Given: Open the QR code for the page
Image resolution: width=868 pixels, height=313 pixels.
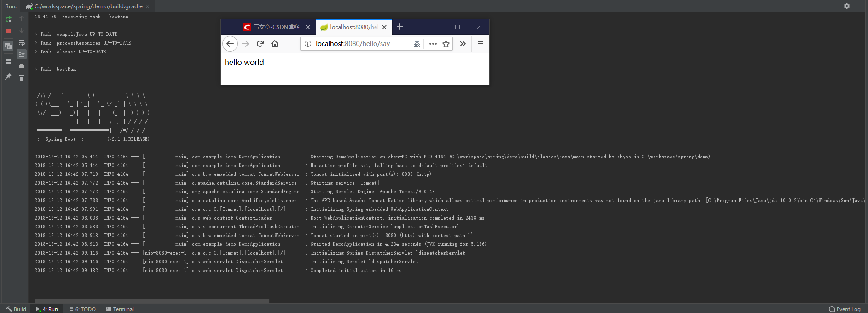Looking at the screenshot, I should tap(417, 44).
